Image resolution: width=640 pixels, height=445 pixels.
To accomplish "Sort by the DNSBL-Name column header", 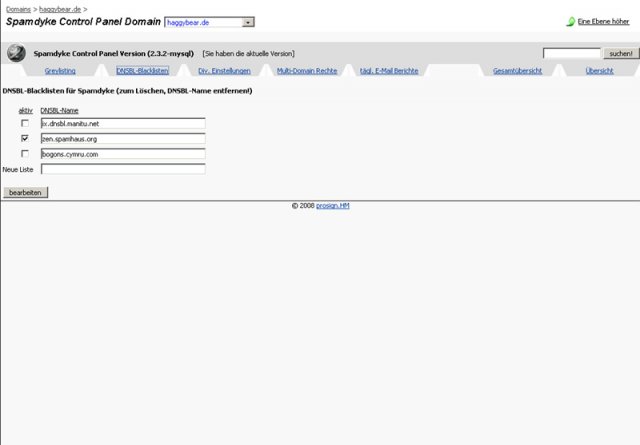I will click(59, 111).
